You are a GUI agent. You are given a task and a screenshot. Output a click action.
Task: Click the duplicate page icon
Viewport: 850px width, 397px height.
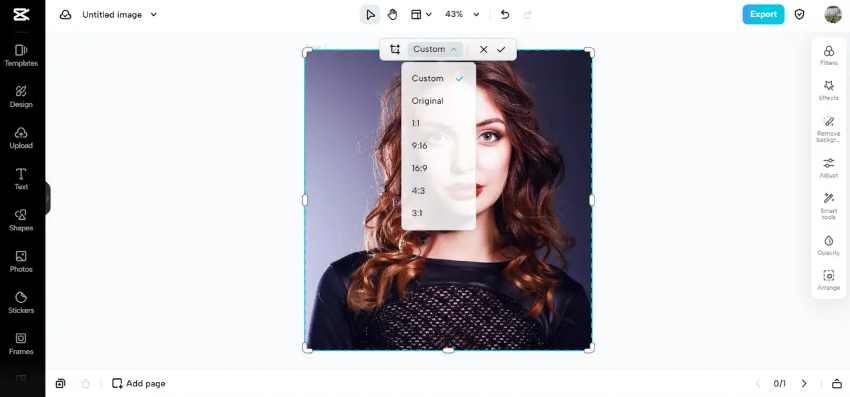[x=60, y=383]
